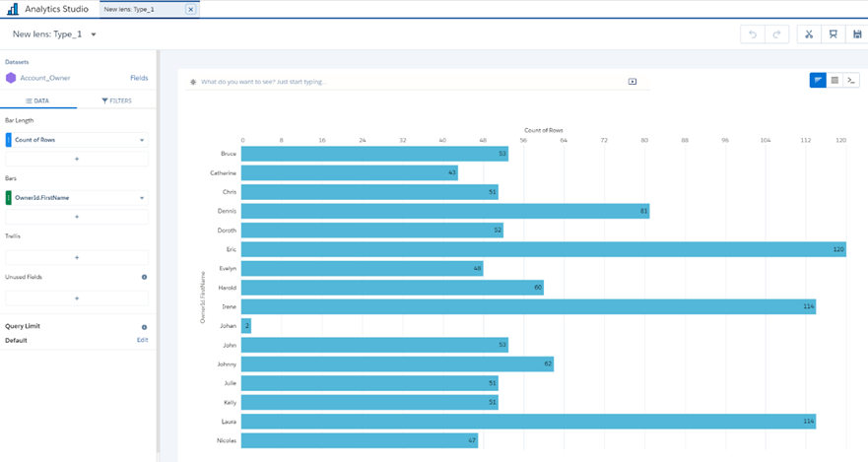Click the bar for Eric

[542, 249]
